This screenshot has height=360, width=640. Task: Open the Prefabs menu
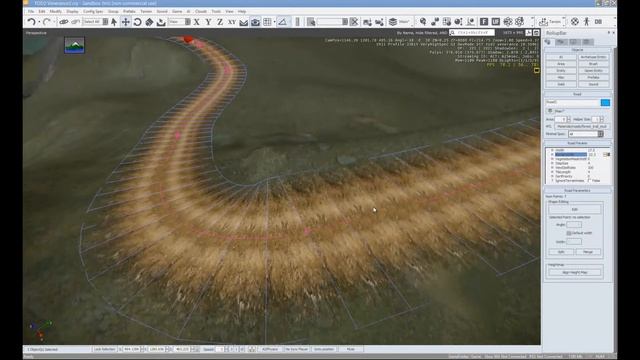coord(129,11)
